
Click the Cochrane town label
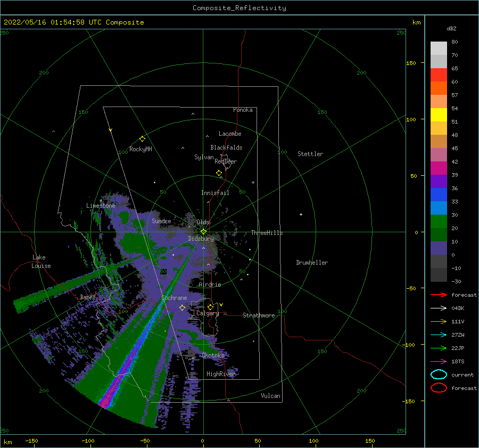coord(174,298)
